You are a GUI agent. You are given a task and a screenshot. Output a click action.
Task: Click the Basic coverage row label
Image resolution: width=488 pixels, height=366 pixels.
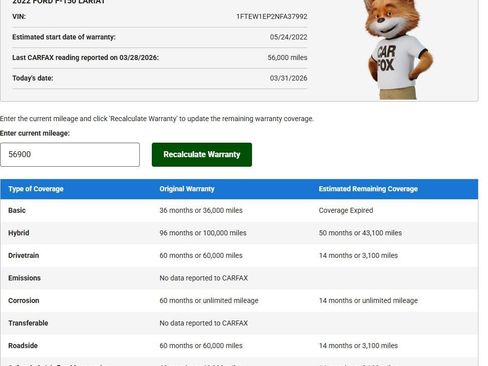[17, 210]
